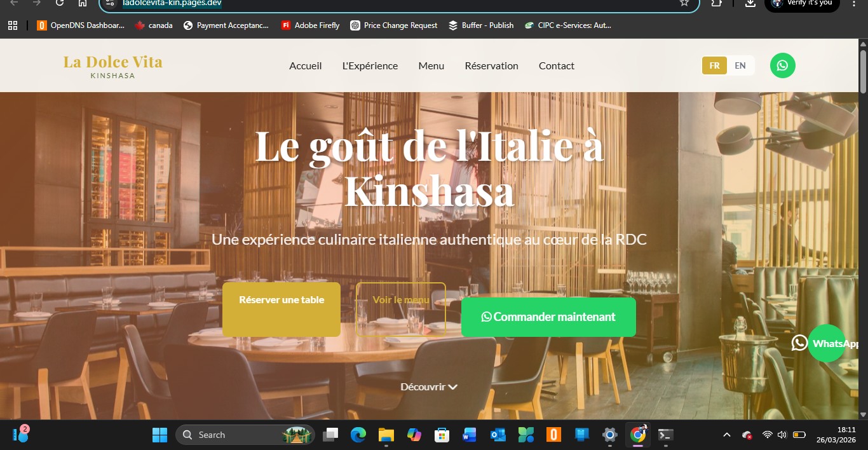Expand the Découvrir section
This screenshot has height=450, width=868.
[429, 386]
